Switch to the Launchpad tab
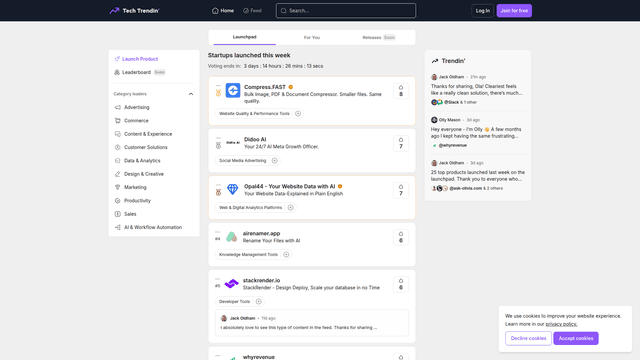Image resolution: width=640 pixels, height=360 pixels. pos(244,37)
